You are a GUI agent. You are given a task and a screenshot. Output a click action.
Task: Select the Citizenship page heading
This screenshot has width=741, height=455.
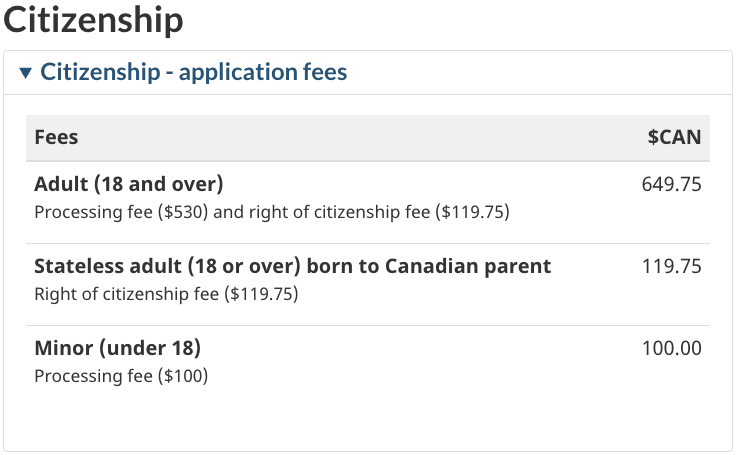click(x=93, y=20)
